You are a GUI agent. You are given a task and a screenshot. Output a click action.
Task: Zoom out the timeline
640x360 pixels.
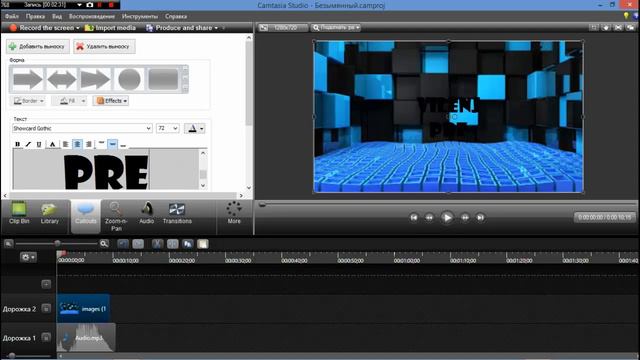coord(9,244)
